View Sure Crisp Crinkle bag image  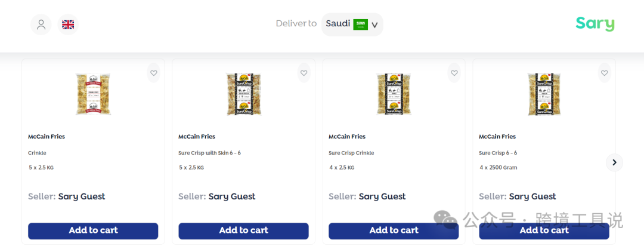click(x=394, y=94)
